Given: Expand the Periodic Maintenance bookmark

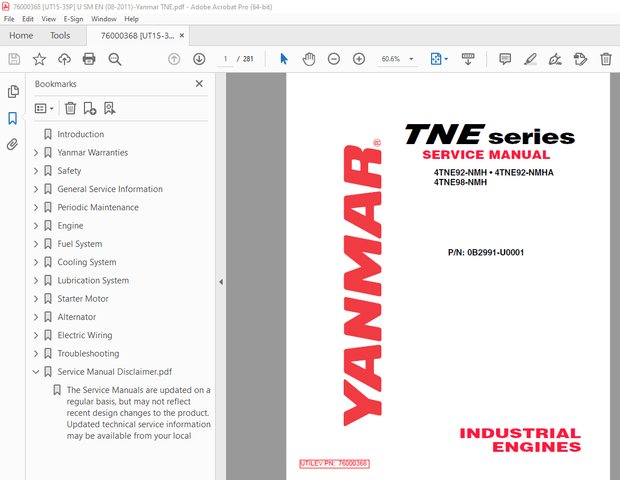Looking at the screenshot, I should point(36,207).
